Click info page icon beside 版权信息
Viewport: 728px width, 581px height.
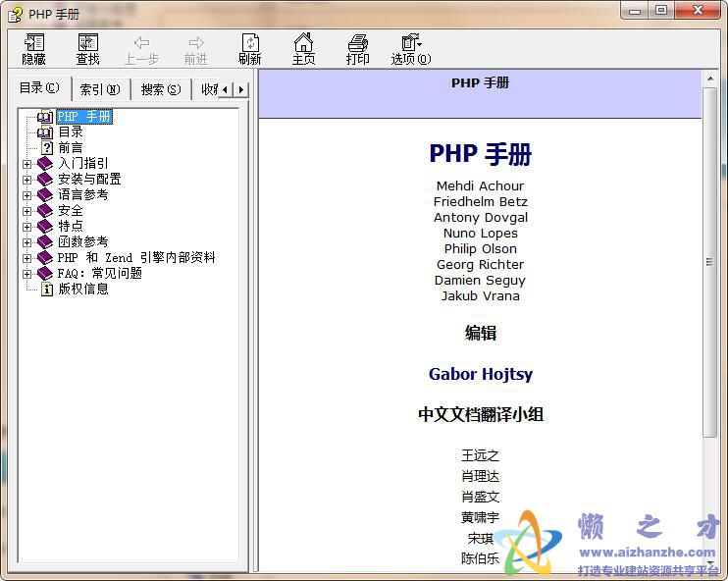tap(47, 290)
